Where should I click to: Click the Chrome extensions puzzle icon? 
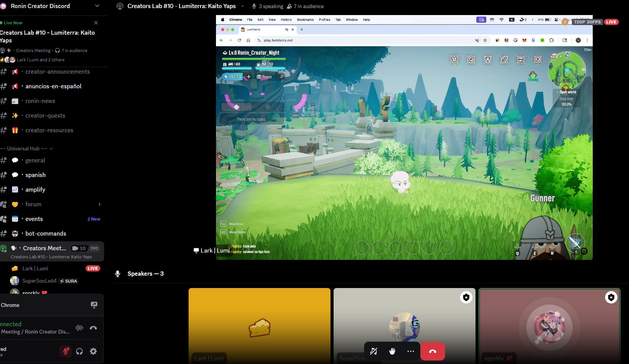(x=551, y=40)
